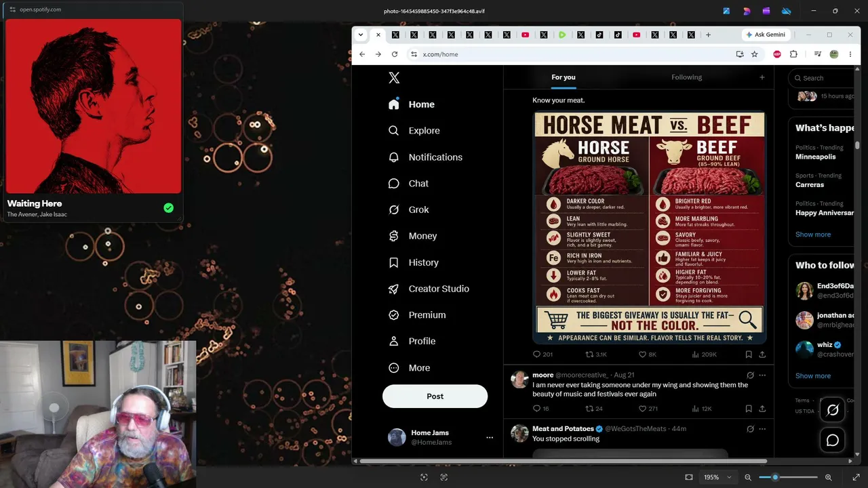Image resolution: width=868 pixels, height=488 pixels.
Task: Open the browser tab search chevron
Action: tap(361, 35)
